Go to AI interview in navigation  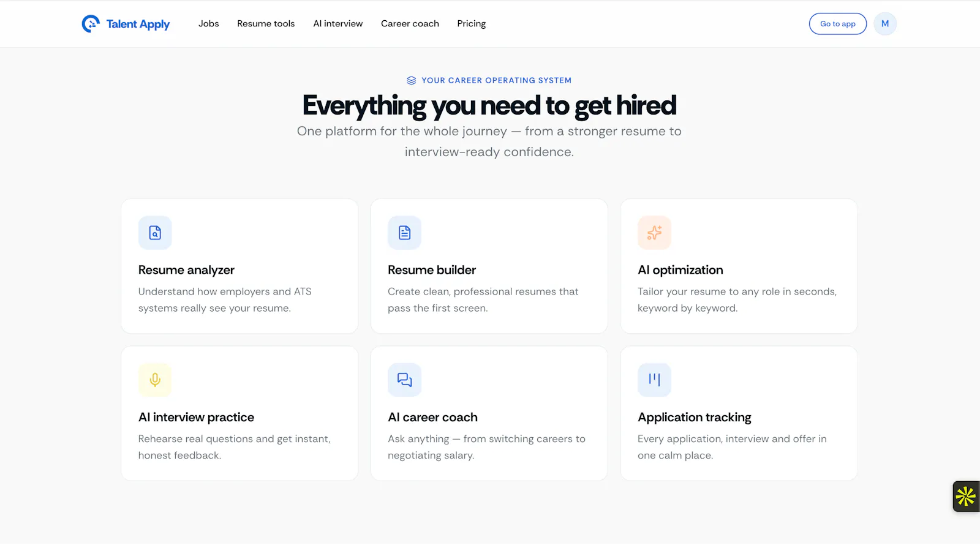pos(338,24)
